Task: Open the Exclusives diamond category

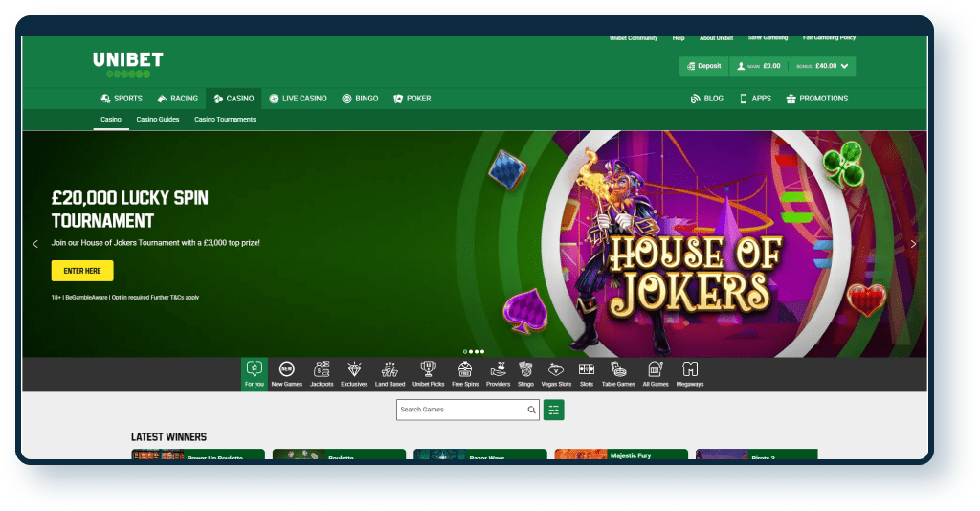Action: click(x=354, y=374)
